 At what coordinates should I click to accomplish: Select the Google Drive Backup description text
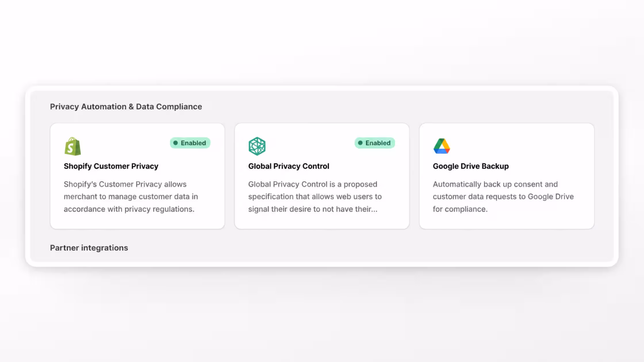coord(503,197)
